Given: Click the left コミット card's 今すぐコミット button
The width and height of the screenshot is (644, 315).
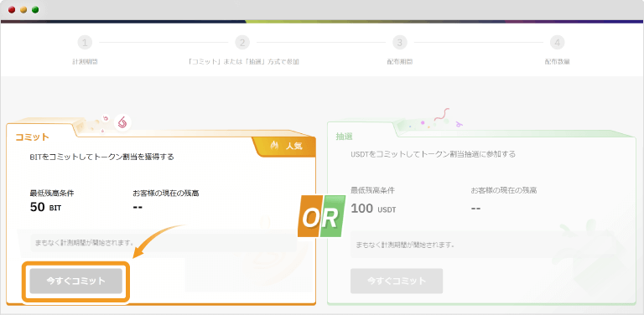Looking at the screenshot, I should point(76,281).
